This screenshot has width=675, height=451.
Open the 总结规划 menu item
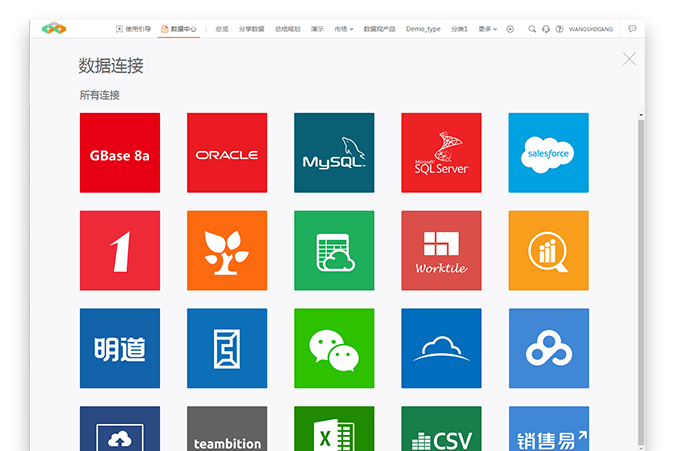(288, 29)
